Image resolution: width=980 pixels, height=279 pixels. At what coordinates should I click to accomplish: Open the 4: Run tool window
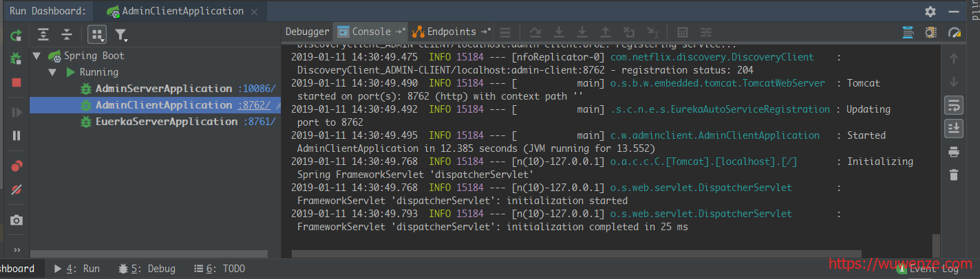coord(77,269)
